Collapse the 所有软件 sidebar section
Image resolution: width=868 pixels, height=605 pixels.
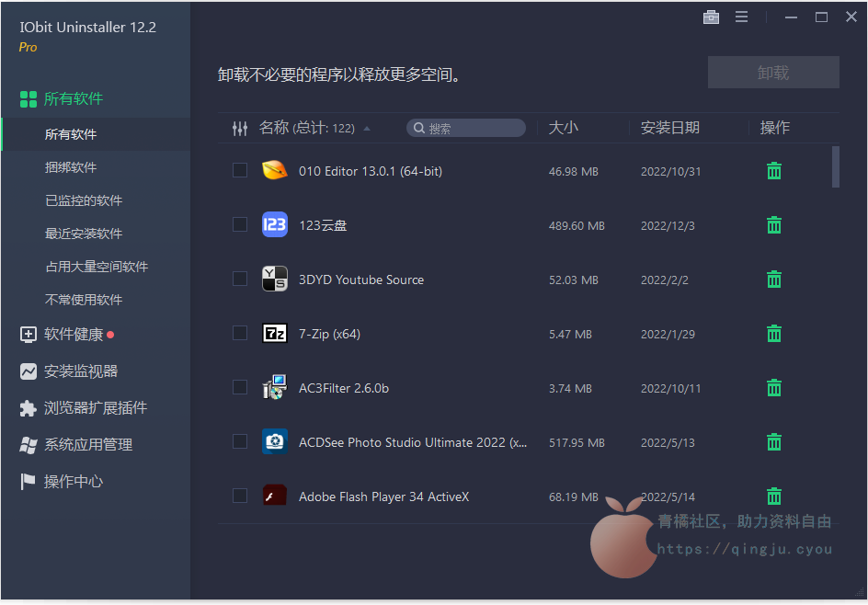[x=74, y=98]
